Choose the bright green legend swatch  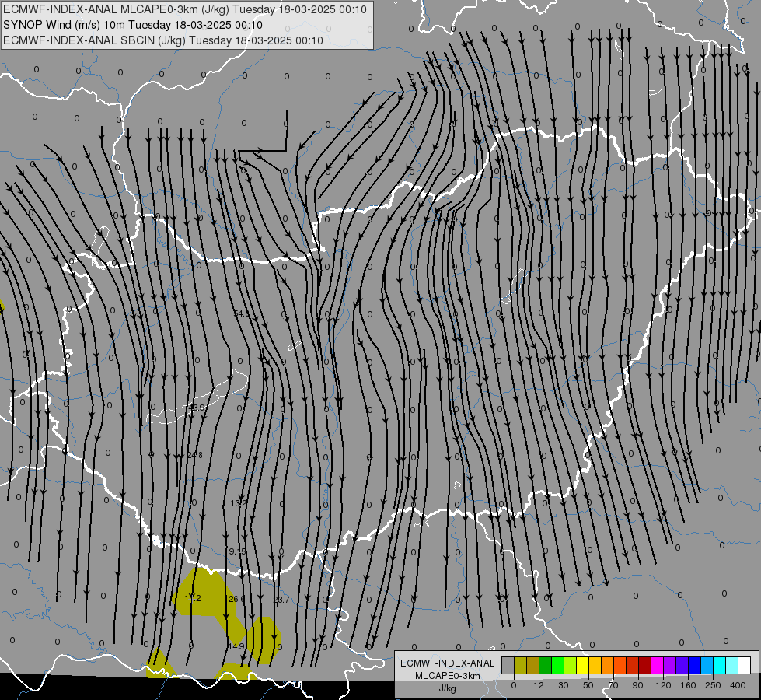(x=558, y=665)
